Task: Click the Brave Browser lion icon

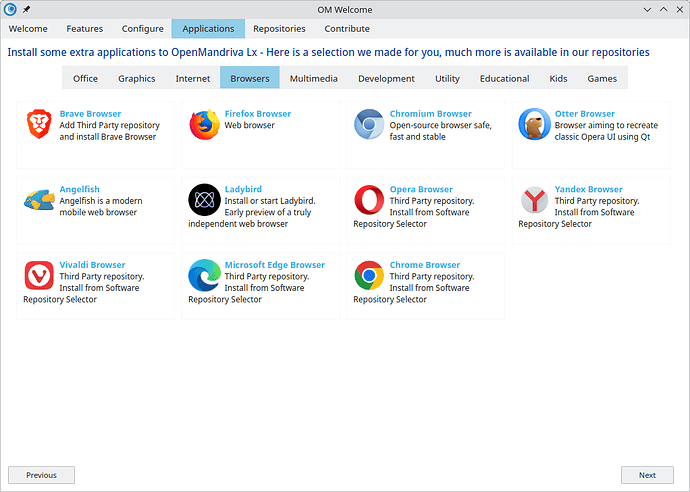Action: (39, 124)
